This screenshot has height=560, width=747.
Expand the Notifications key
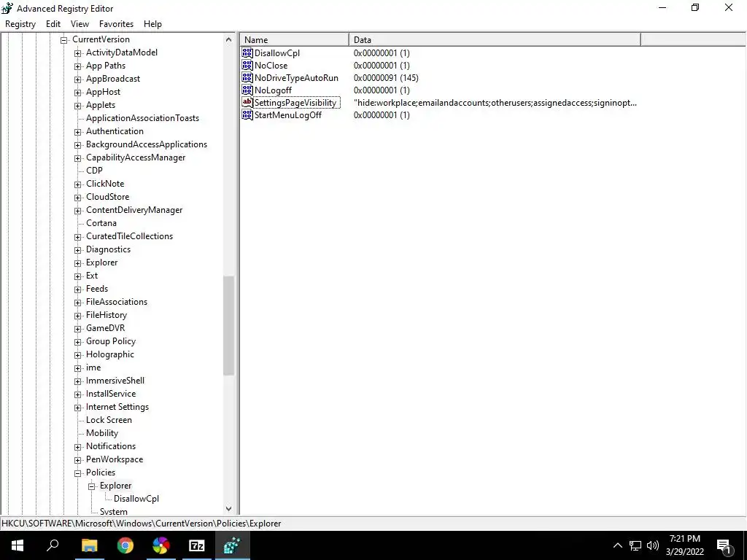[77, 447]
